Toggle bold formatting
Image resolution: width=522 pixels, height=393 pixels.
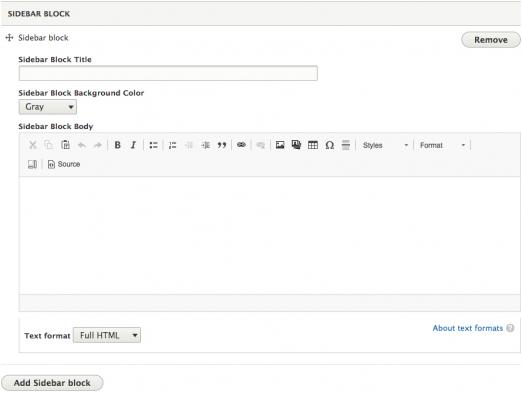(x=117, y=145)
